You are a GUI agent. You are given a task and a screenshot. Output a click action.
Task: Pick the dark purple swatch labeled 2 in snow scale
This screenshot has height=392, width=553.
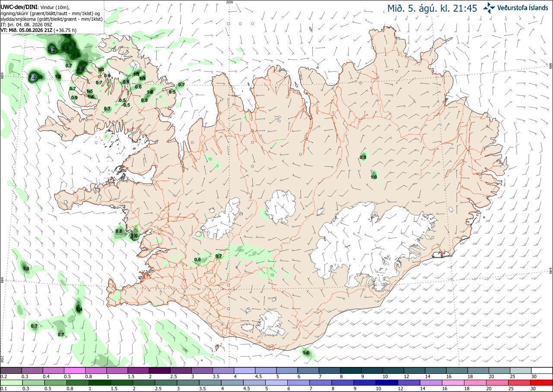(159, 370)
